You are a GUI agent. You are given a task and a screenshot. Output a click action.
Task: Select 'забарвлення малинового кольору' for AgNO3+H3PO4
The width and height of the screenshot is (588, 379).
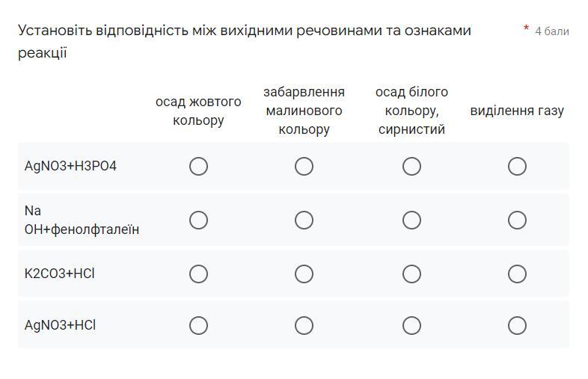(304, 166)
